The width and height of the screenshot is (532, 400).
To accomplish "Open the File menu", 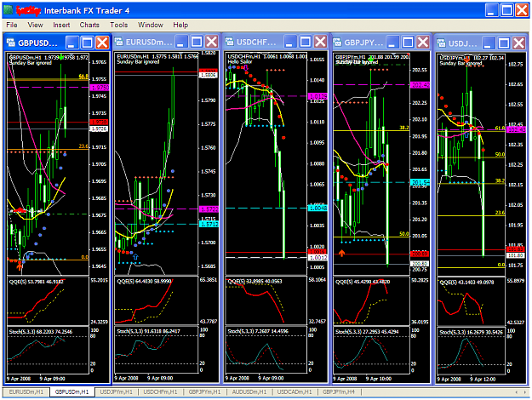I will [x=12, y=25].
